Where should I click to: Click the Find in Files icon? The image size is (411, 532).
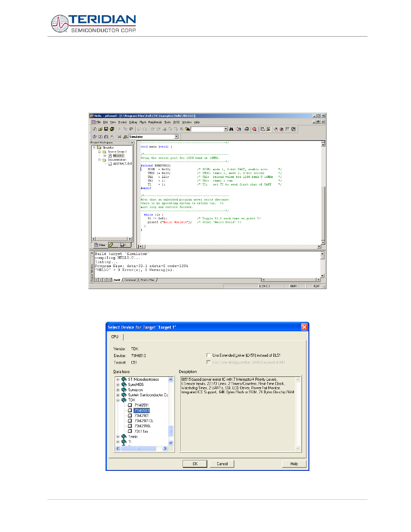point(187,129)
